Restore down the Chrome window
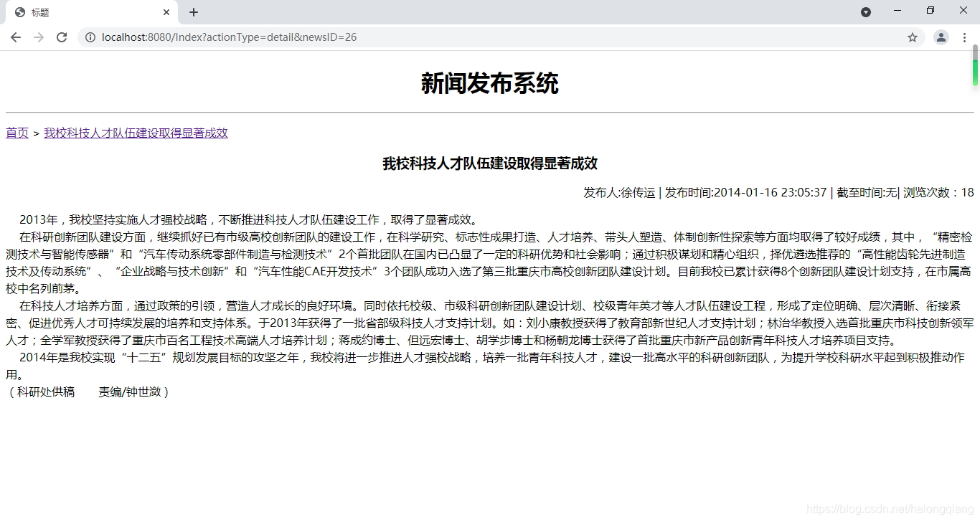Screen dimensions: 980x522 tap(930, 11)
